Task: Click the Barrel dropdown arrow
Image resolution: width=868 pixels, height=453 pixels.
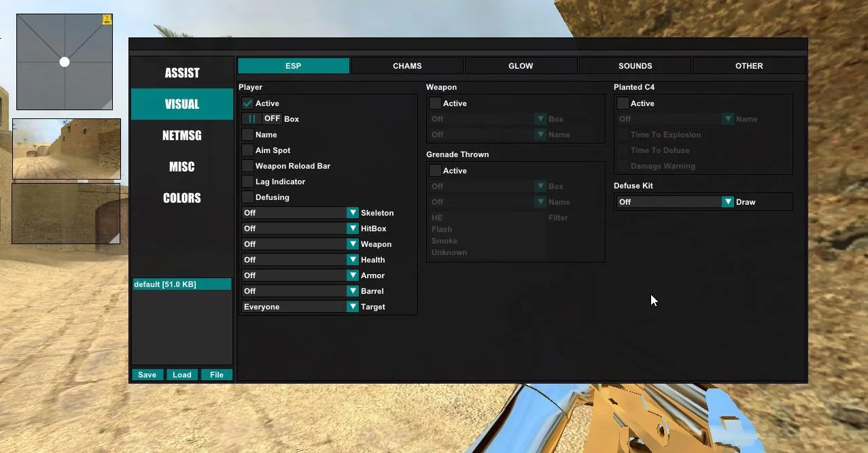Action: tap(352, 291)
